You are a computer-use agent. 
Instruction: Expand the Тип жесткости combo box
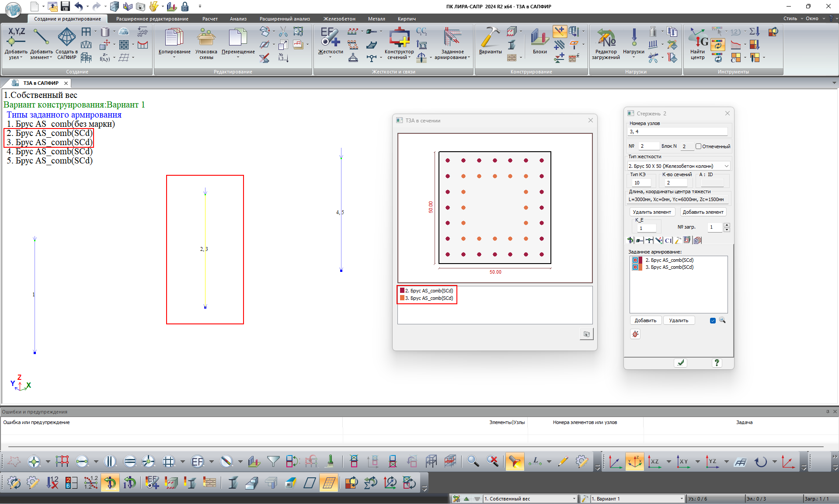(726, 166)
